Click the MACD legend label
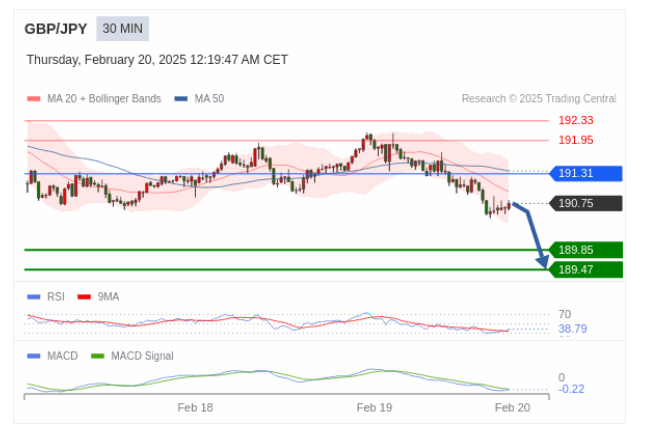The height and width of the screenshot is (434, 648). tap(62, 356)
